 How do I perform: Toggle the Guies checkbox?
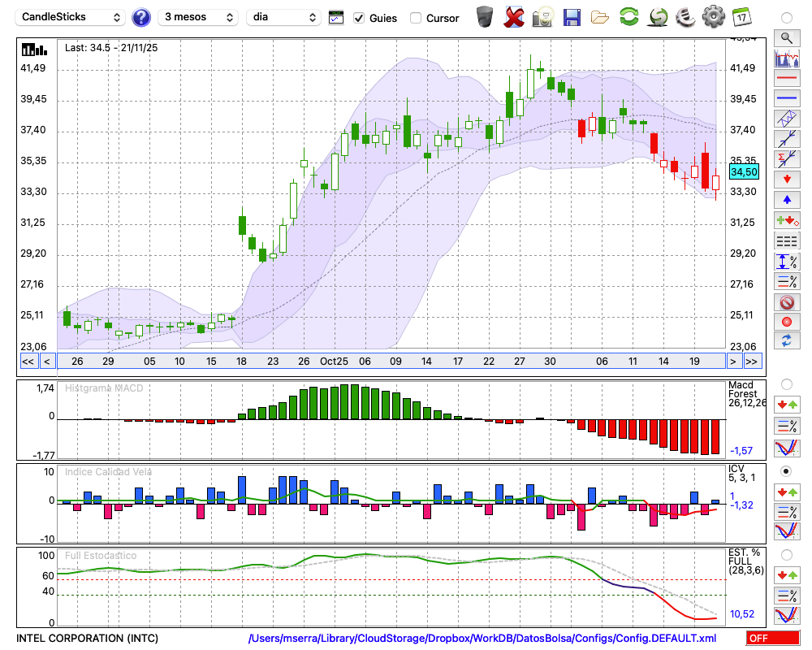359,18
